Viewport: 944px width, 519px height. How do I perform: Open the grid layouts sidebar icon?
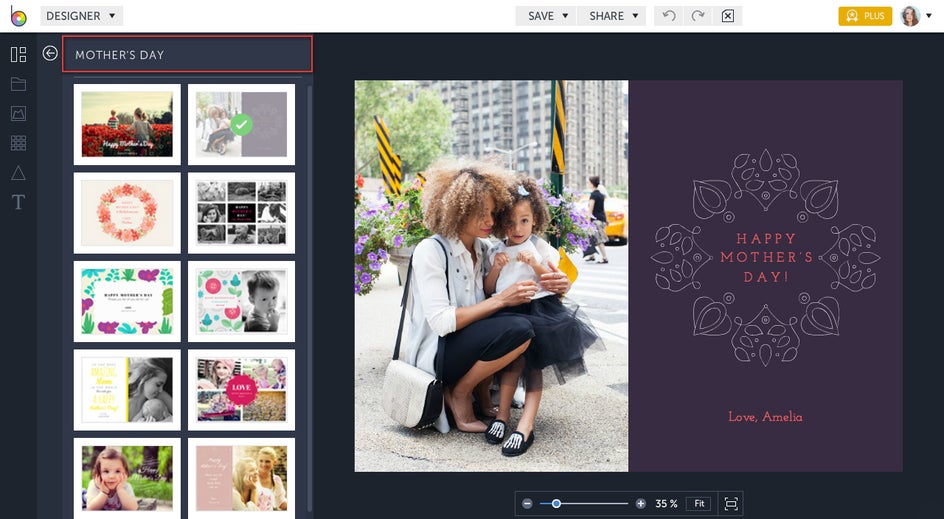(x=19, y=143)
